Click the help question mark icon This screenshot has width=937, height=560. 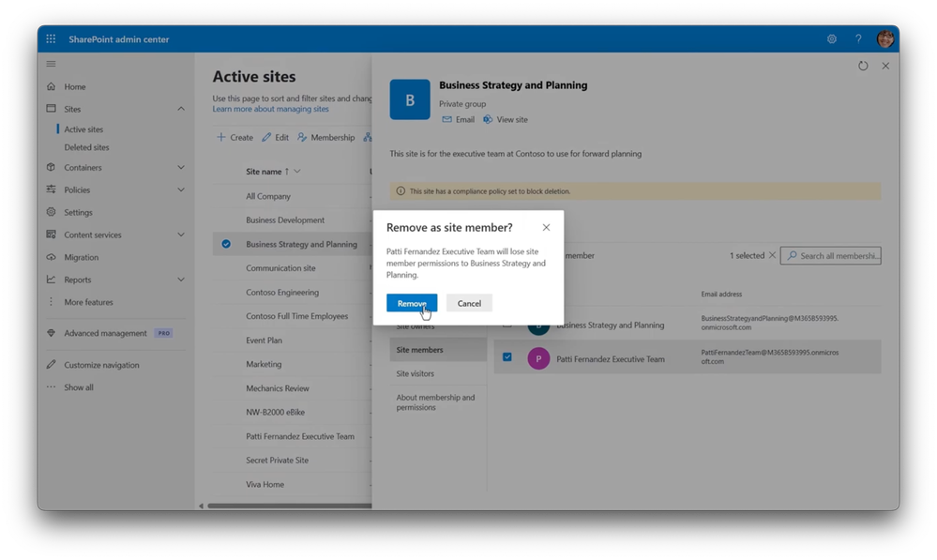858,38
